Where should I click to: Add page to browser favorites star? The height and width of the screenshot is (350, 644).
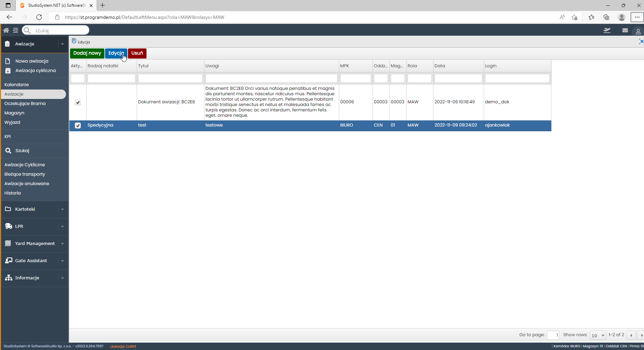pos(575,17)
